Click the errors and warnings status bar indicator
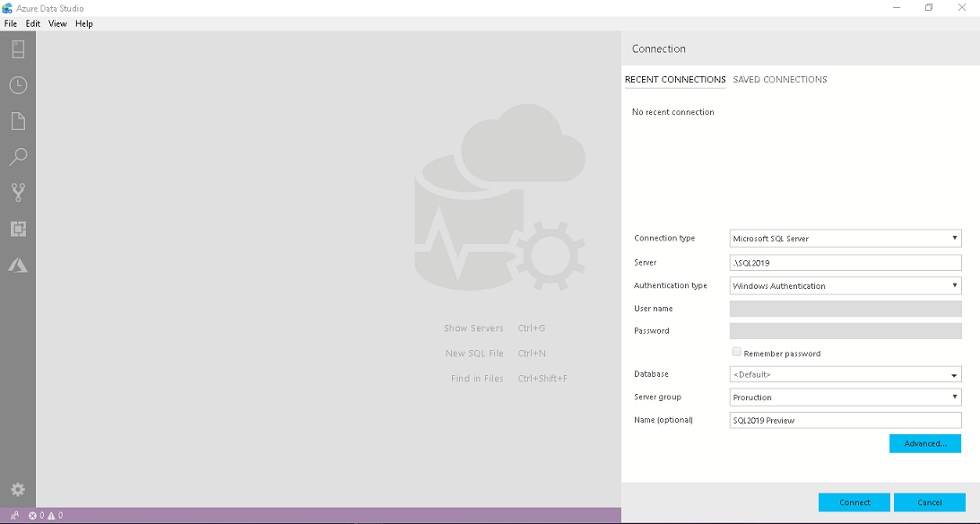This screenshot has width=980, height=524. pyautogui.click(x=46, y=516)
